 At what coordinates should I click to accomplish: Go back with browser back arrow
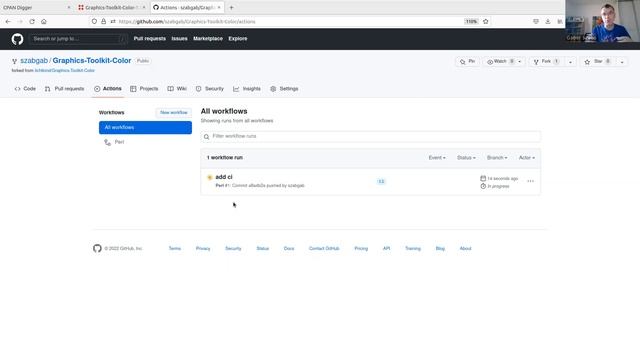coord(8,21)
